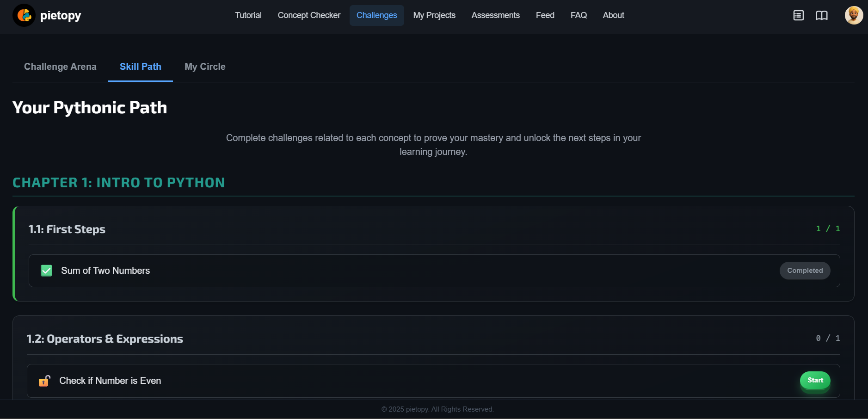
Task: Click the 0 / 1 progress indicator for Operators & Expressions
Action: [827, 338]
